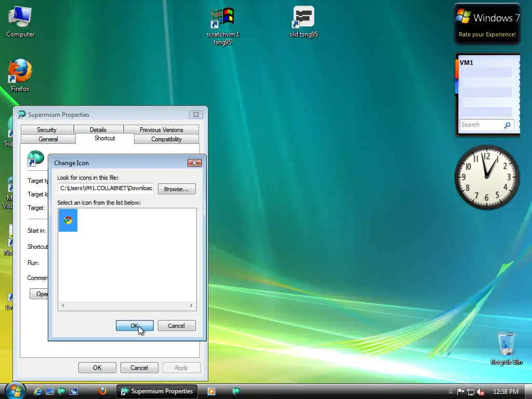532x399 pixels.
Task: Select the Firefox desktop shortcut
Action: 20,75
